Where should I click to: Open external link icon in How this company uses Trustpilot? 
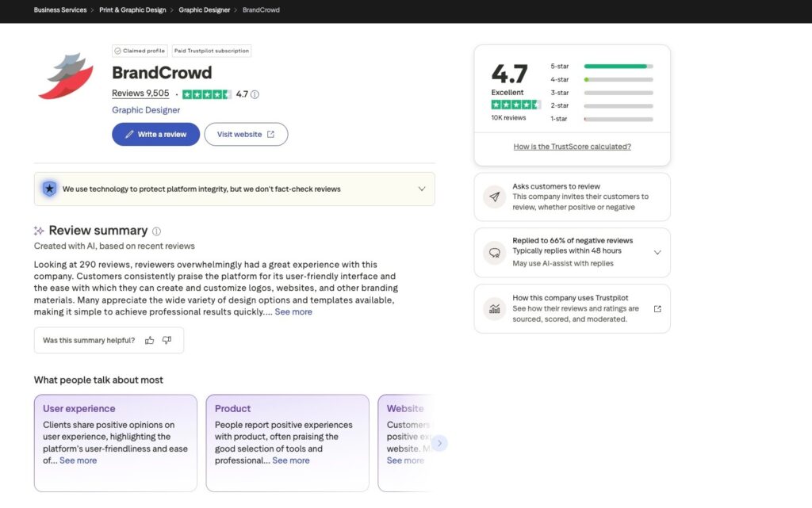[657, 309]
